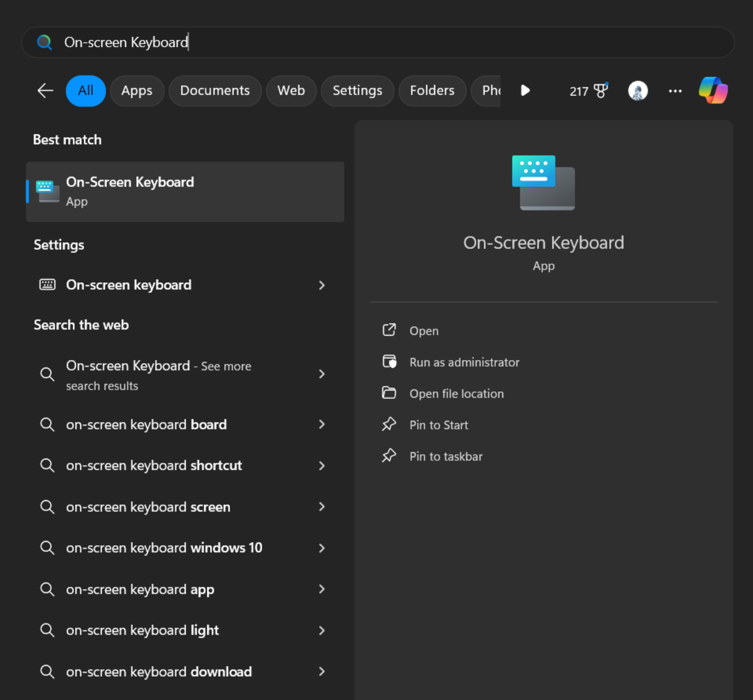Expand 'on-screen keyboard screen' chevron

pyautogui.click(x=322, y=507)
